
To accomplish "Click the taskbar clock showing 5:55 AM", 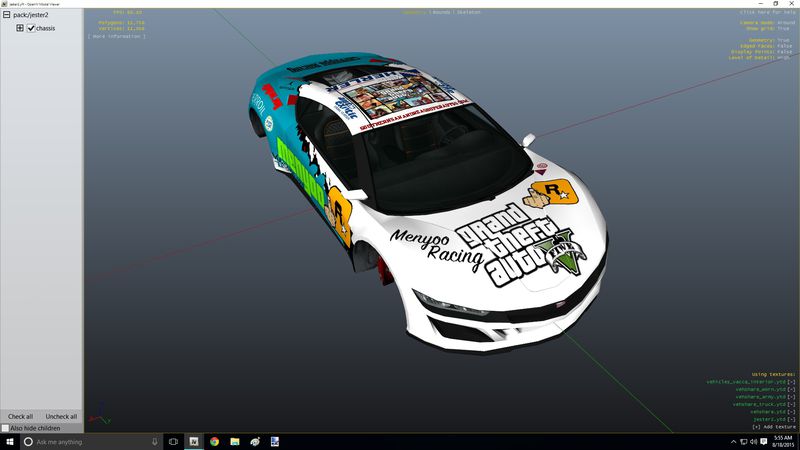I will pos(783,442).
